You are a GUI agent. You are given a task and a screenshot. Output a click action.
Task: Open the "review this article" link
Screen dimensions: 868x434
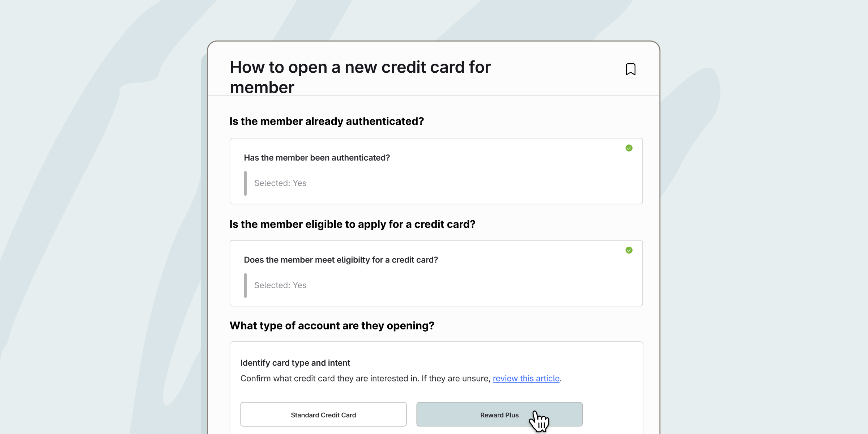pos(526,378)
